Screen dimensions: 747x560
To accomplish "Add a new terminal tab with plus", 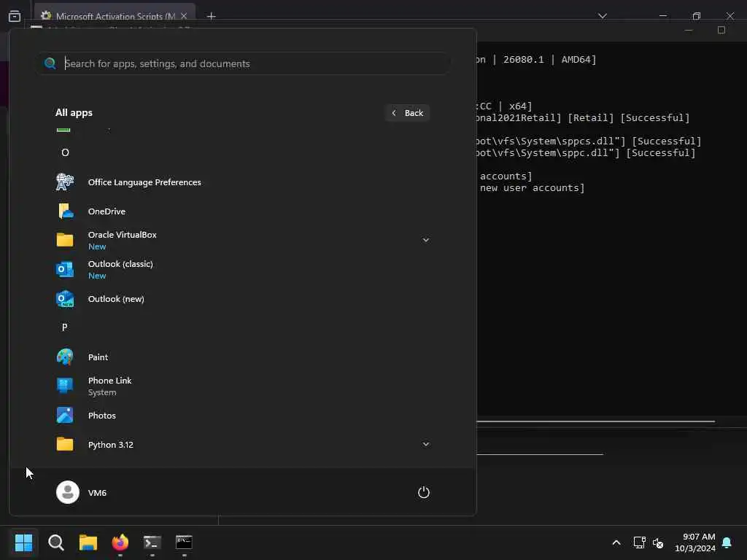I will [x=212, y=16].
